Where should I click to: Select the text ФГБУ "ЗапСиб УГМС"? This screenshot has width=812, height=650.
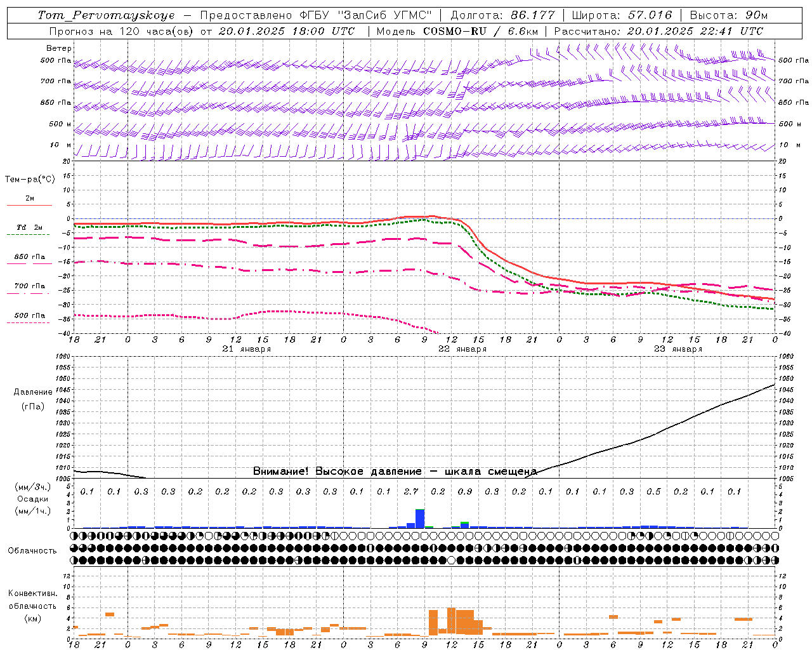tap(365, 15)
